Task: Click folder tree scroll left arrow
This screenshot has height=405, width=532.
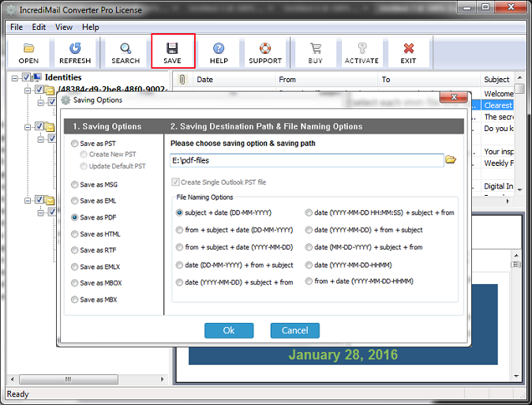Action: point(12,379)
